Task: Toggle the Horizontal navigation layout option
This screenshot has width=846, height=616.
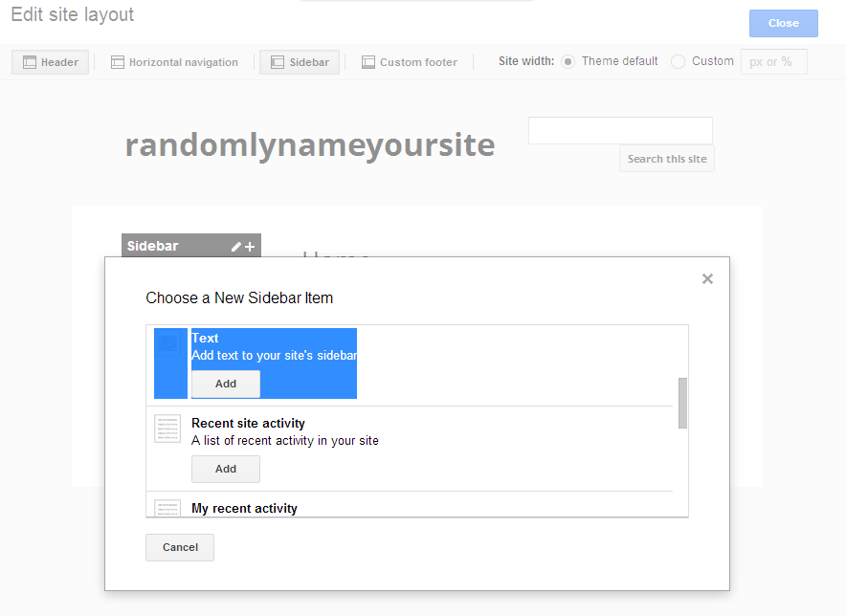Action: pyautogui.click(x=174, y=62)
